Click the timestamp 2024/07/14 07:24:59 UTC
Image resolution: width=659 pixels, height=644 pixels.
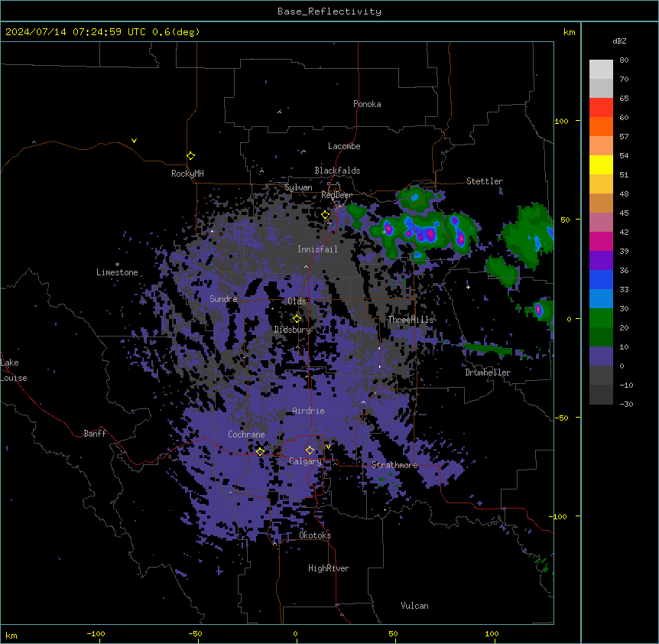pyautogui.click(x=75, y=32)
